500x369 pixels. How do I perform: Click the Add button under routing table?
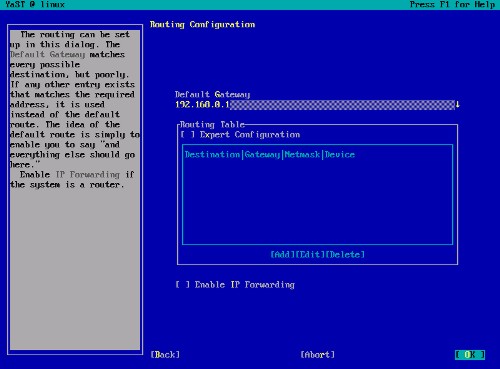point(282,255)
